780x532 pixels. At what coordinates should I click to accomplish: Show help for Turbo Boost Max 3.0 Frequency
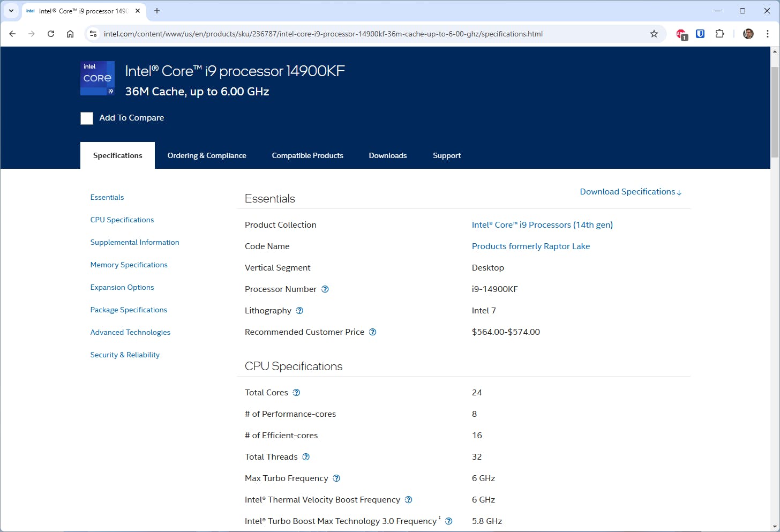[x=449, y=521]
